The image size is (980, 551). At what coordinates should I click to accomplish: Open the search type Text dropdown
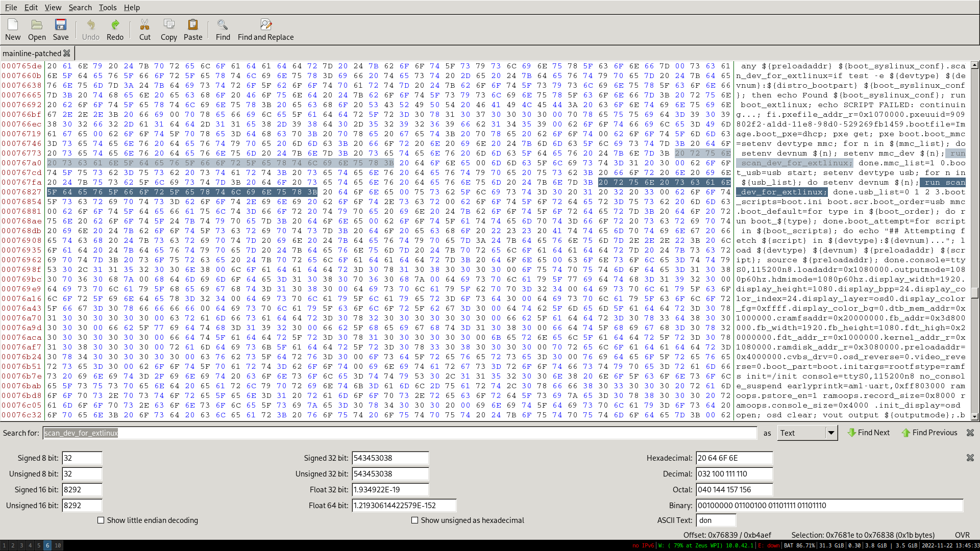pos(807,433)
